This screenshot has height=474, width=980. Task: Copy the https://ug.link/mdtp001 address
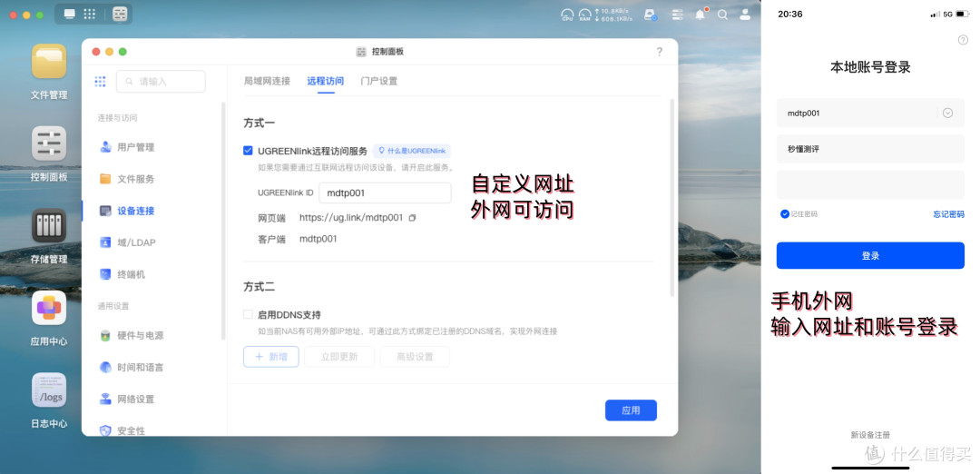point(412,218)
